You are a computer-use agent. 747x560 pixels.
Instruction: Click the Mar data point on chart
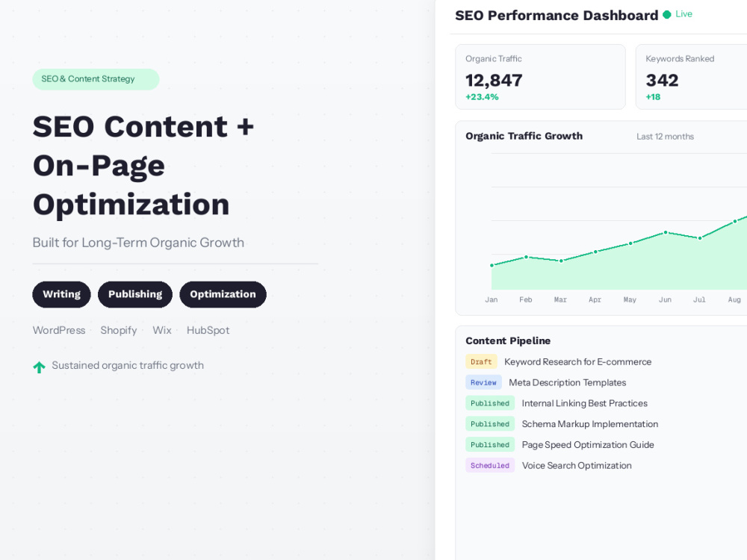pyautogui.click(x=561, y=261)
